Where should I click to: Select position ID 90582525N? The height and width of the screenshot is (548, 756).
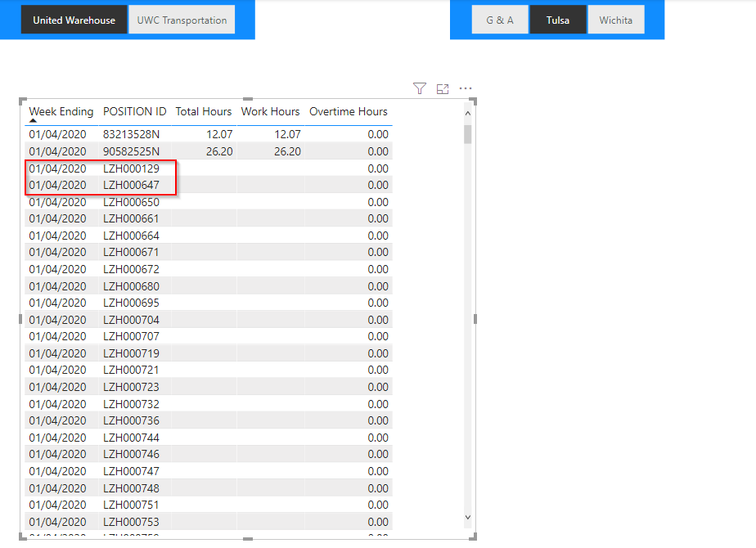click(x=131, y=151)
